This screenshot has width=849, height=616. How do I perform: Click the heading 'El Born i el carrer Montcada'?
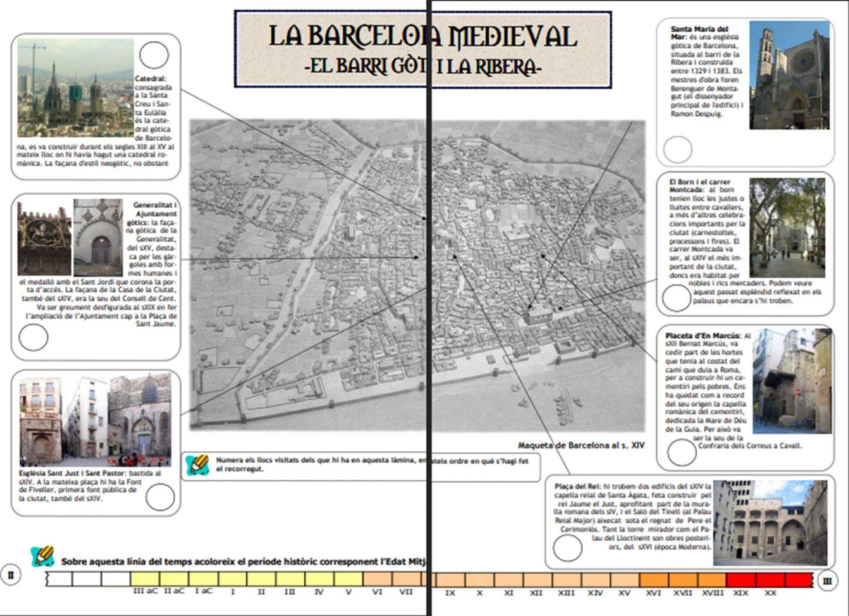[x=699, y=185]
